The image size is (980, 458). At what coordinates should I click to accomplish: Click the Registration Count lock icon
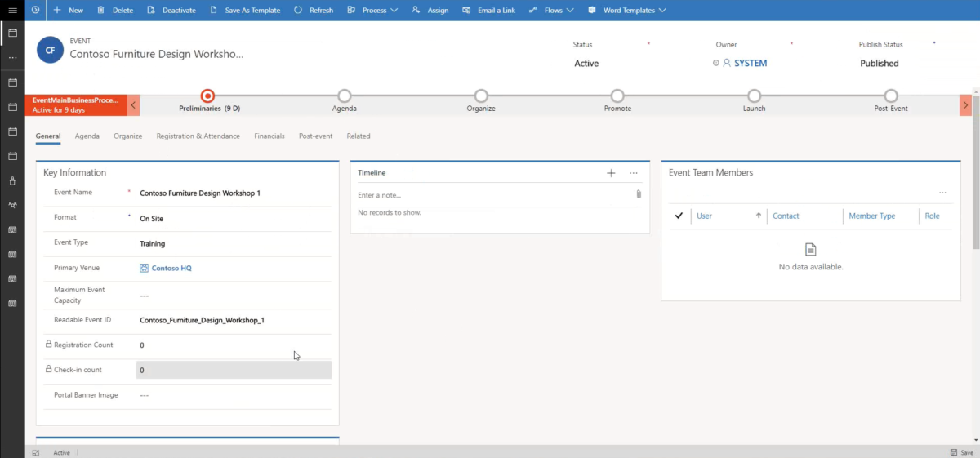(x=48, y=345)
